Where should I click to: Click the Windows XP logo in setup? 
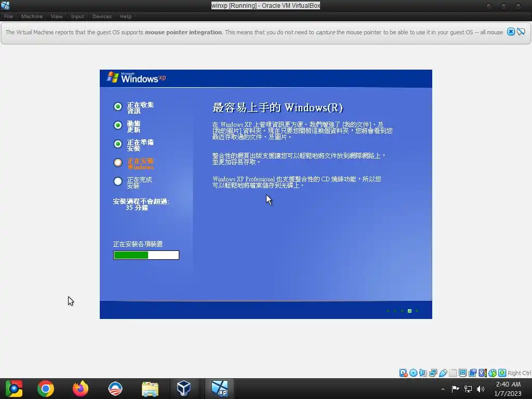coord(137,78)
